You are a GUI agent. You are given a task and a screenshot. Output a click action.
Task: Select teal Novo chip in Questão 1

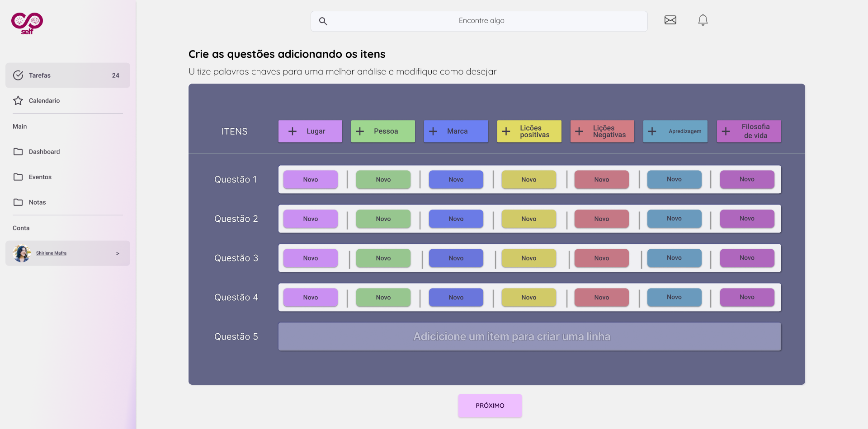point(675,179)
